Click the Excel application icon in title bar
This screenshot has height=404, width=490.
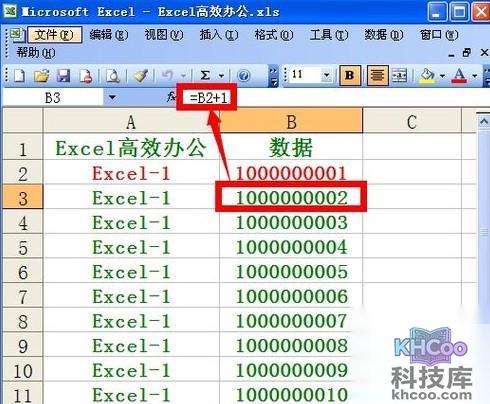[x=10, y=10]
